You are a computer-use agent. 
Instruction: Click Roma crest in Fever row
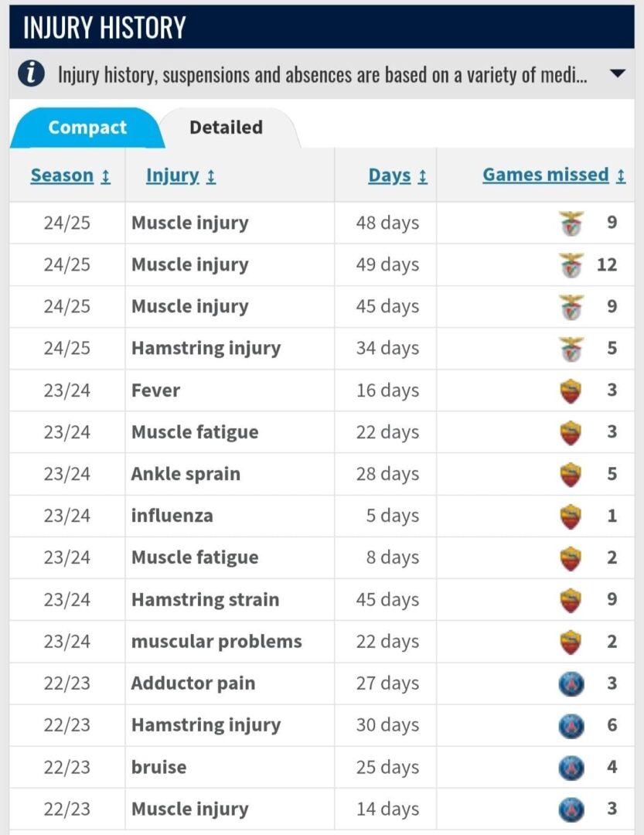(571, 390)
